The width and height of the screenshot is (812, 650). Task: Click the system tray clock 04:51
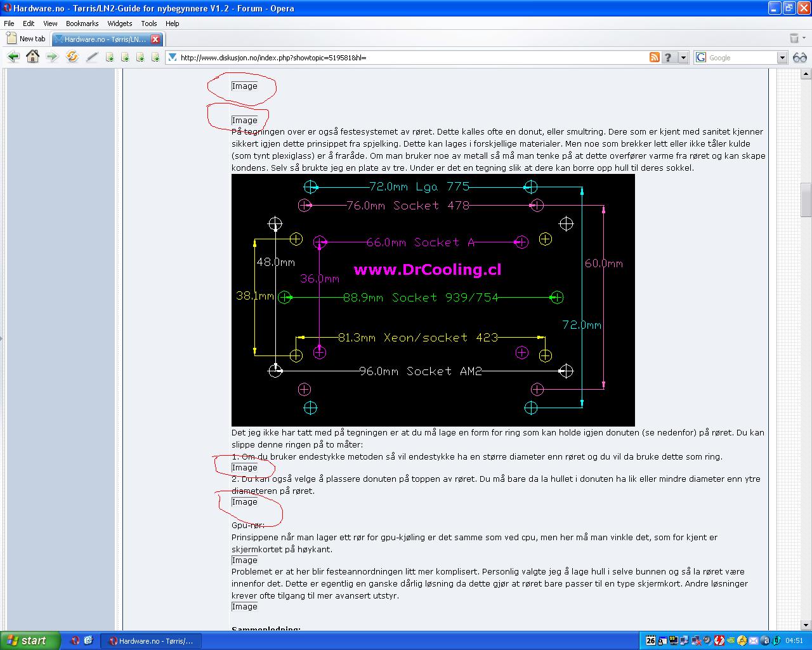pos(794,641)
